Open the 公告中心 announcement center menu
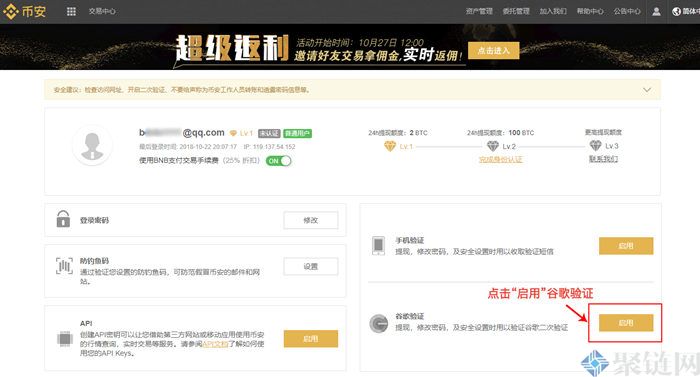The width and height of the screenshot is (700, 377). click(627, 12)
